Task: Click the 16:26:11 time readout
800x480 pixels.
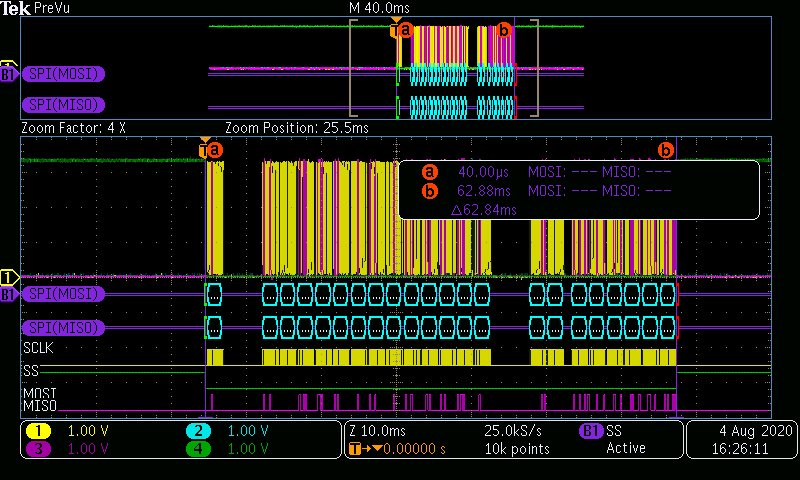Action: pos(740,449)
